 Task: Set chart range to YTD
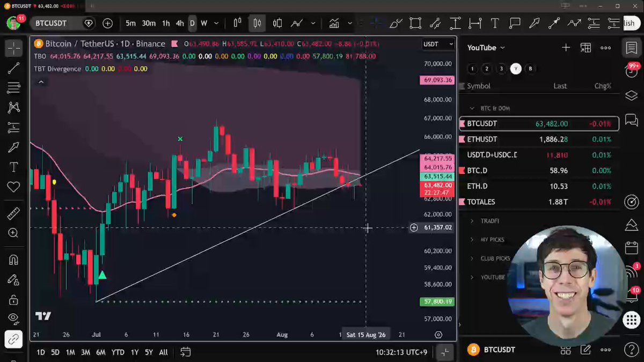[x=118, y=352]
